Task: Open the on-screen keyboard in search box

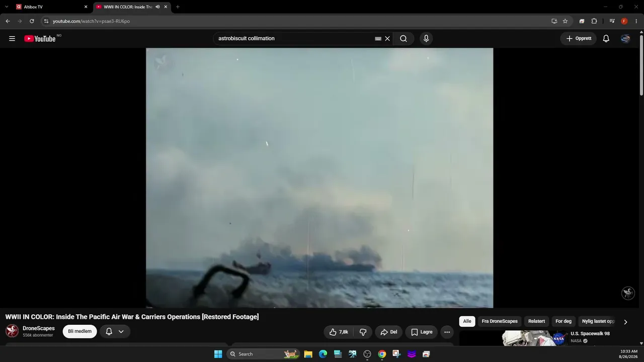Action: [x=378, y=39]
